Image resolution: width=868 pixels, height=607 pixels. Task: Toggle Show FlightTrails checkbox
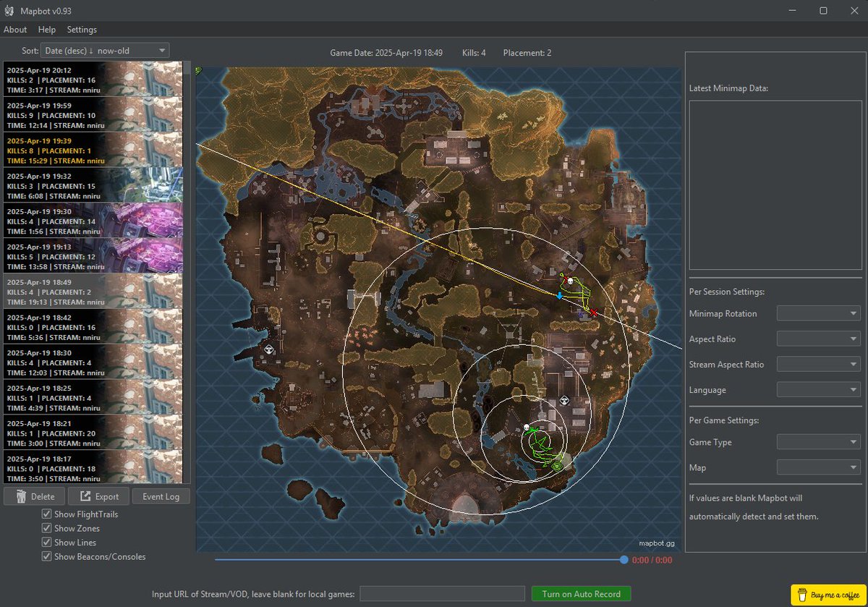tap(47, 514)
